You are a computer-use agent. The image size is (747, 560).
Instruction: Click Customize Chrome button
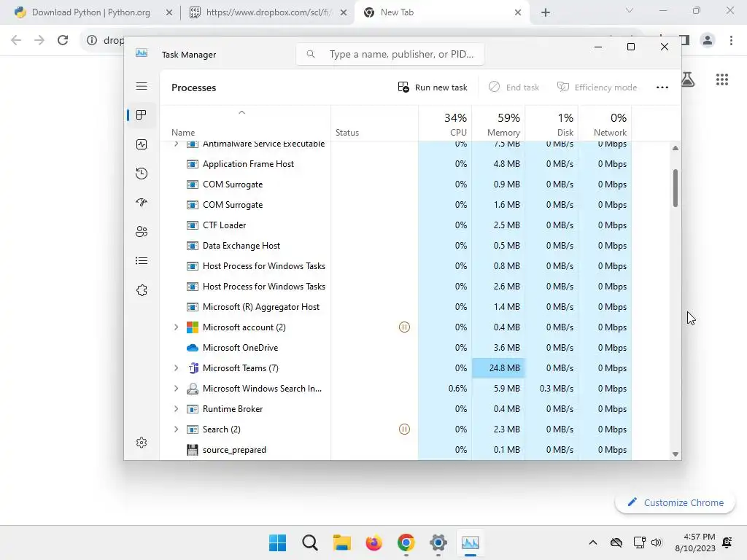[x=676, y=503]
